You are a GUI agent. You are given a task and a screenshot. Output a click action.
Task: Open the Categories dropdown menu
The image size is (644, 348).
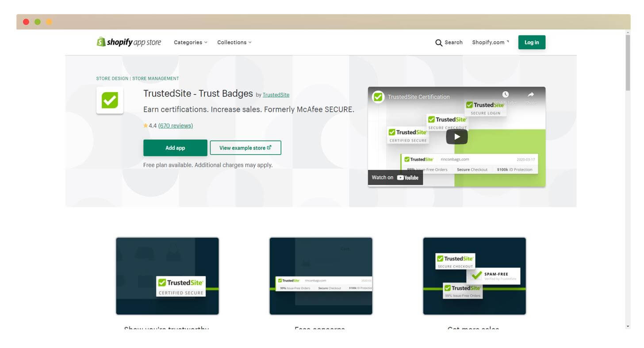[191, 42]
